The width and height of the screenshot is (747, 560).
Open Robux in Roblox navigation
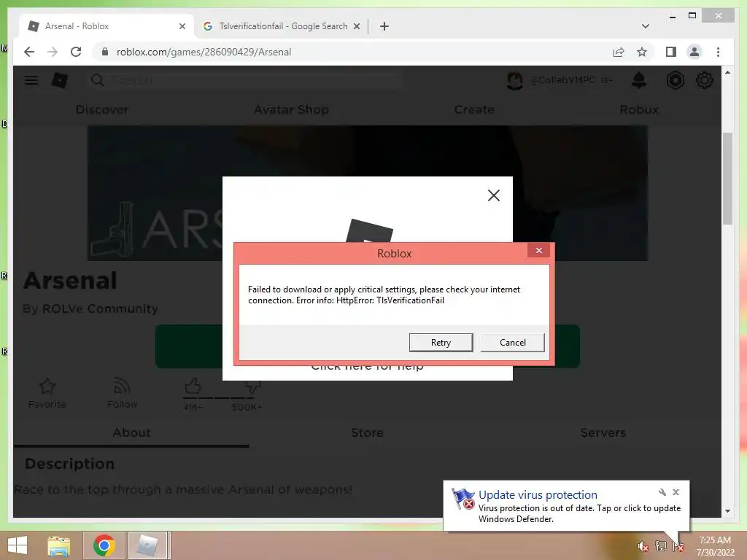click(x=639, y=109)
